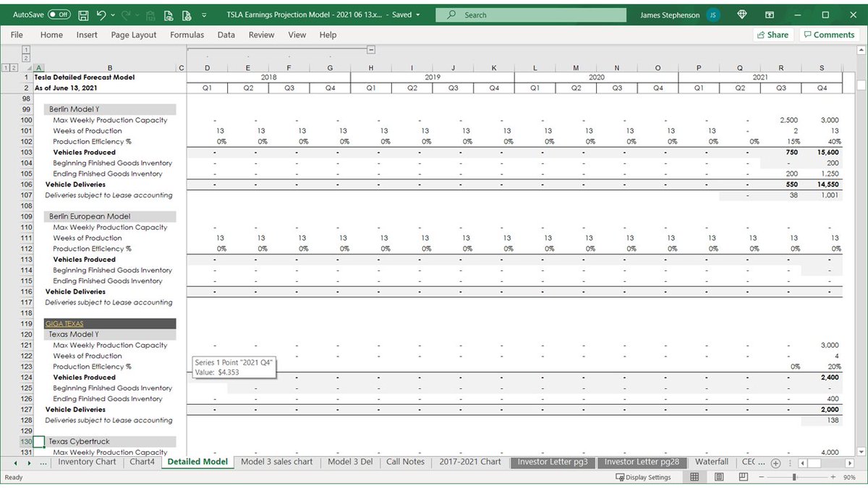Click the Save disk icon
Image resolution: width=868 pixels, height=488 pixels.
pos(84,14)
